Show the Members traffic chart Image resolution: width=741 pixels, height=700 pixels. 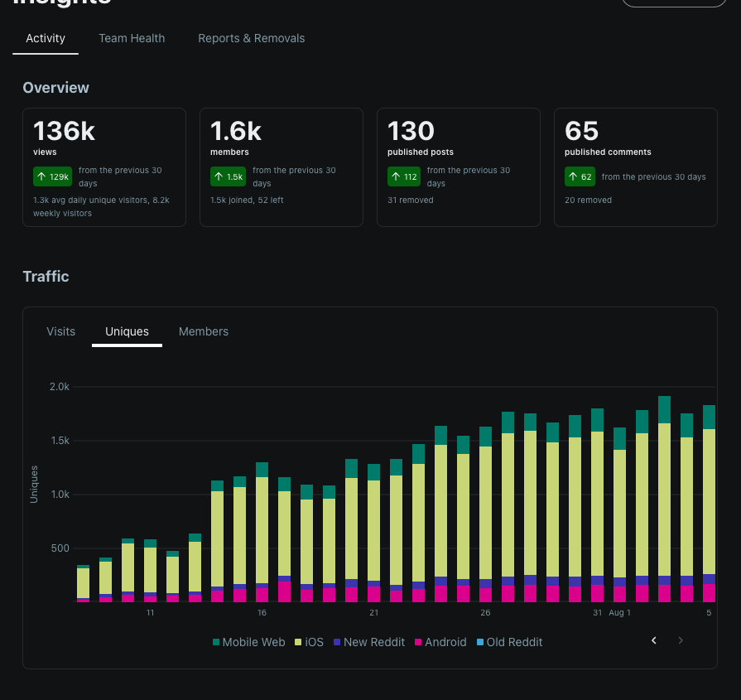click(204, 331)
